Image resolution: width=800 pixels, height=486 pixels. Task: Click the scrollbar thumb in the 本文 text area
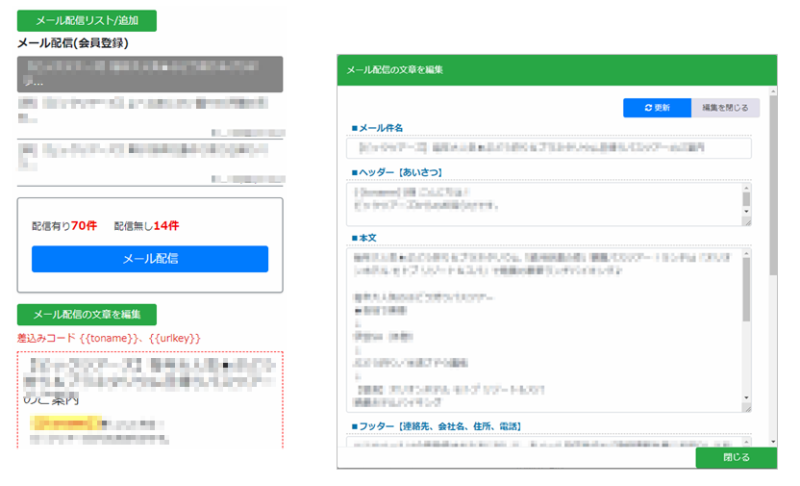tap(746, 290)
